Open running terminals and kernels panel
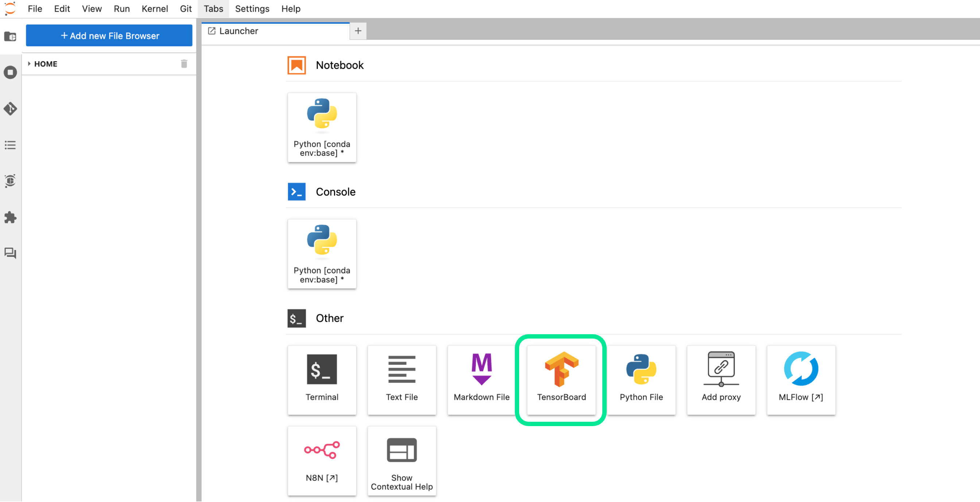 click(x=10, y=72)
